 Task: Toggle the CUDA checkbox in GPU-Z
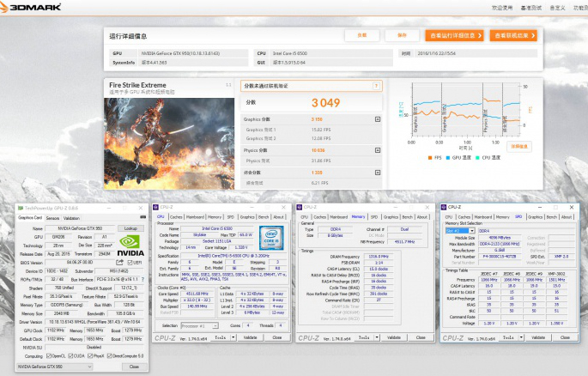70,355
